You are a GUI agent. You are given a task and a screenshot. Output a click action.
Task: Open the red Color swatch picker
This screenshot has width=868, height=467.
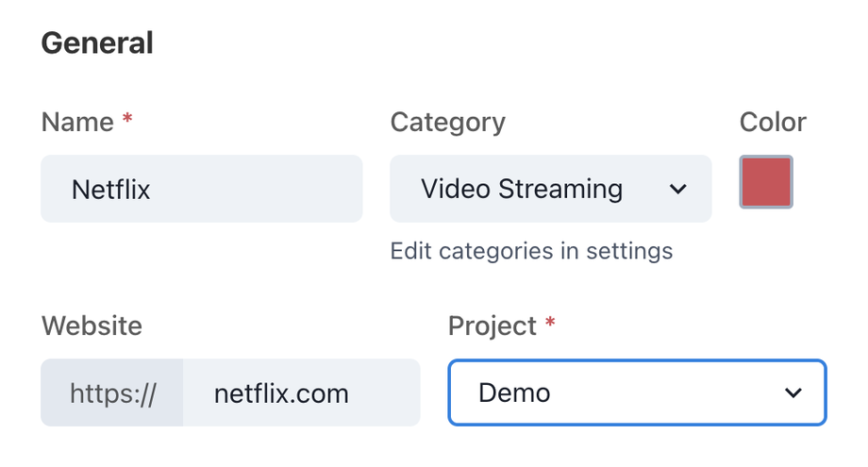pyautogui.click(x=766, y=182)
